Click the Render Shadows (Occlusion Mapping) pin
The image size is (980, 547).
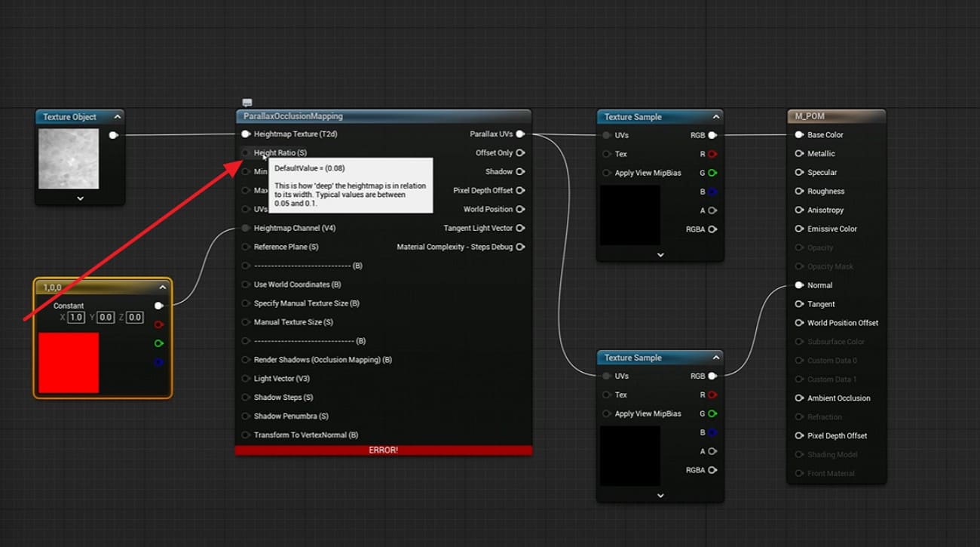246,360
